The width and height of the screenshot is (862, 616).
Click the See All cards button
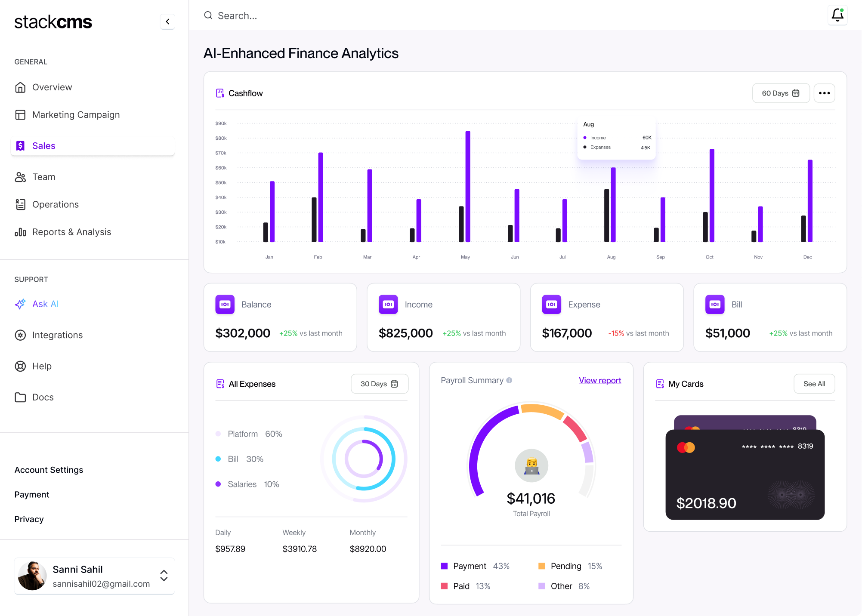coord(814,384)
